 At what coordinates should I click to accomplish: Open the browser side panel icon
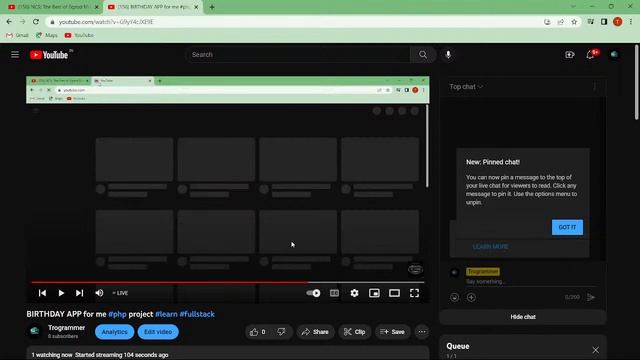point(604,22)
